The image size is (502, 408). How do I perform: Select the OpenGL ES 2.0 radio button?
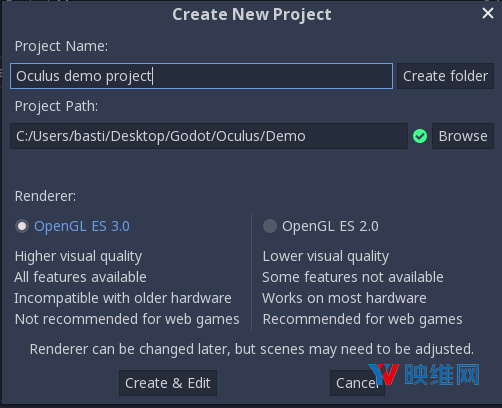click(x=270, y=226)
